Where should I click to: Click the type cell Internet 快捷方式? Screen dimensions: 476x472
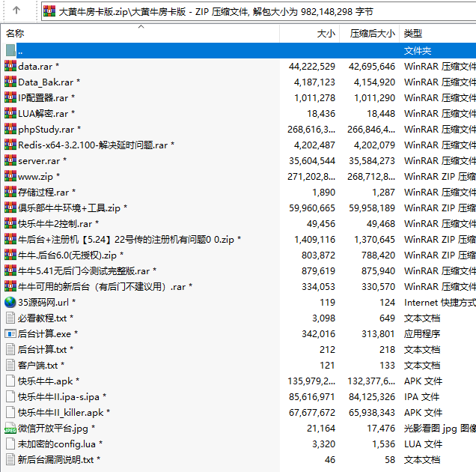point(440,303)
